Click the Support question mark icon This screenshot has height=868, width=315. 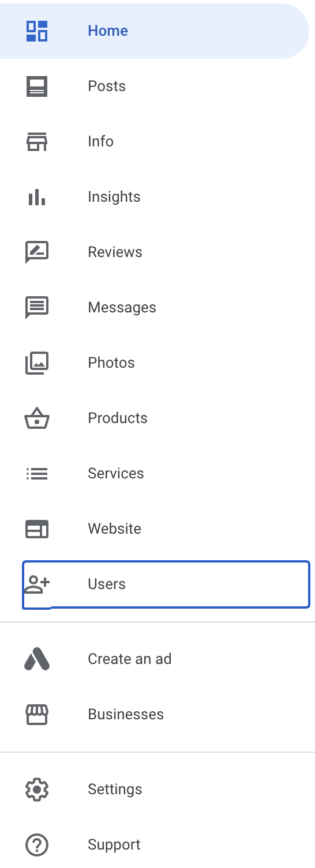tap(37, 845)
